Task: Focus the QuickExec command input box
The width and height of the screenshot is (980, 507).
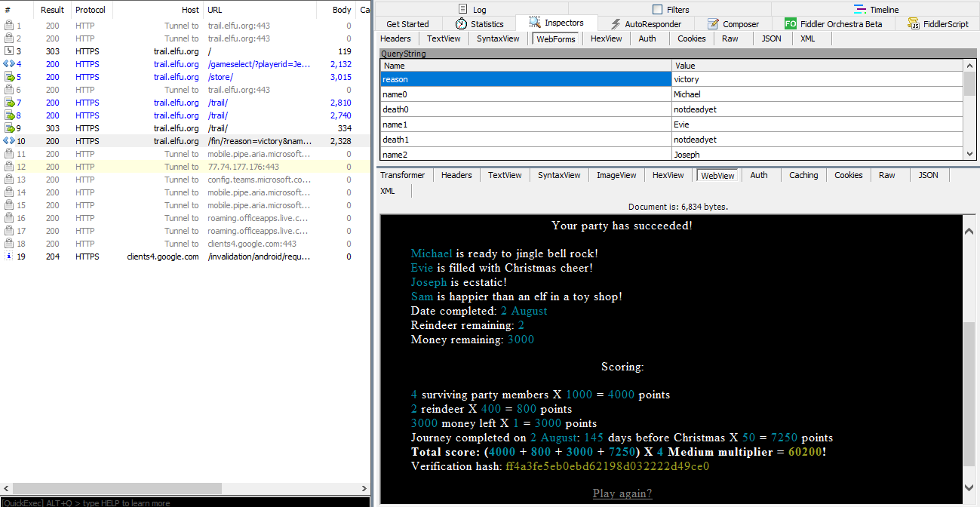Action: coord(185,502)
